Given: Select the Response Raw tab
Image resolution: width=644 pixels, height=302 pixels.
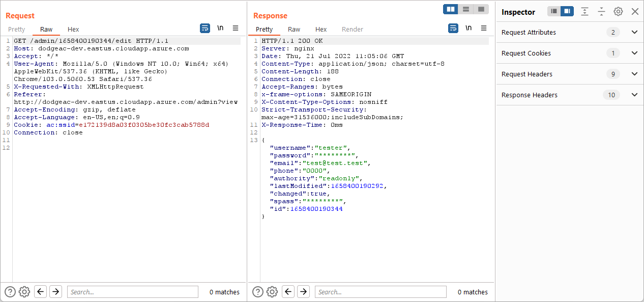Looking at the screenshot, I should coord(294,29).
